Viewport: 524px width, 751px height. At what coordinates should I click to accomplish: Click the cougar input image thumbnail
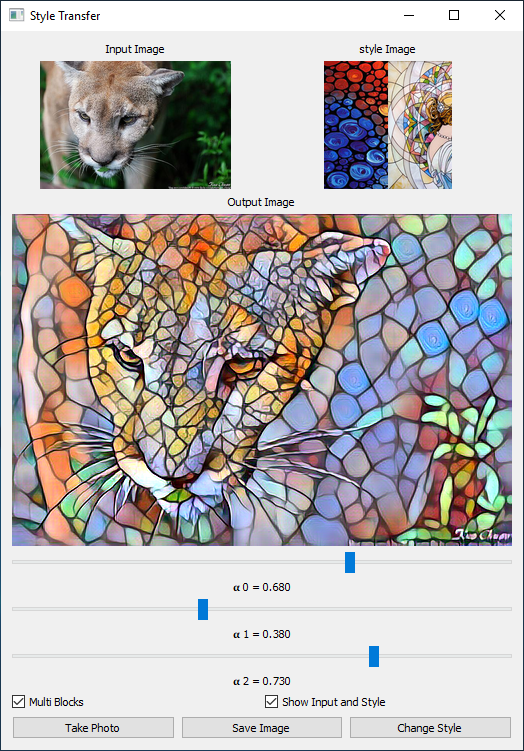pyautogui.click(x=135, y=125)
